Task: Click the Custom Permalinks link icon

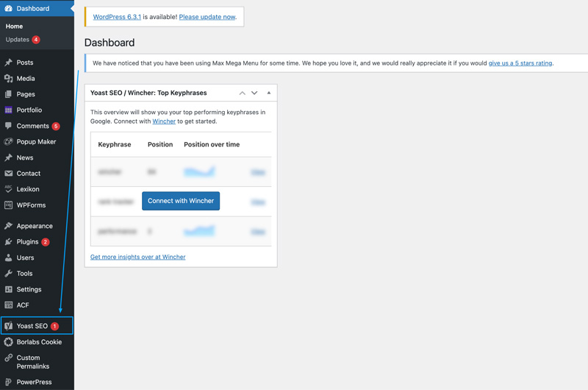Action: (8, 358)
